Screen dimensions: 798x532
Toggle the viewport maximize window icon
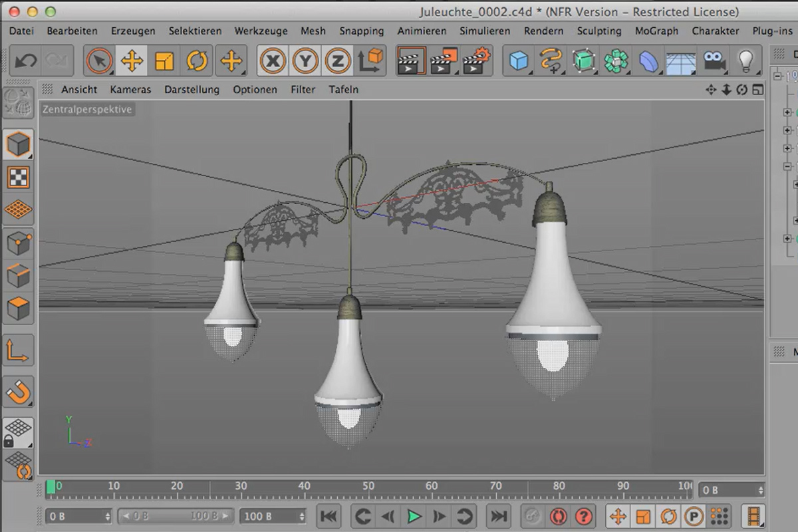(x=757, y=89)
